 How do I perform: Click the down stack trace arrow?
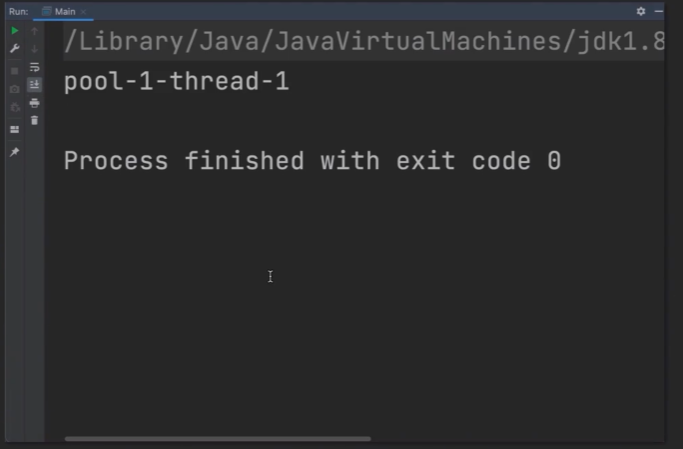tap(35, 49)
